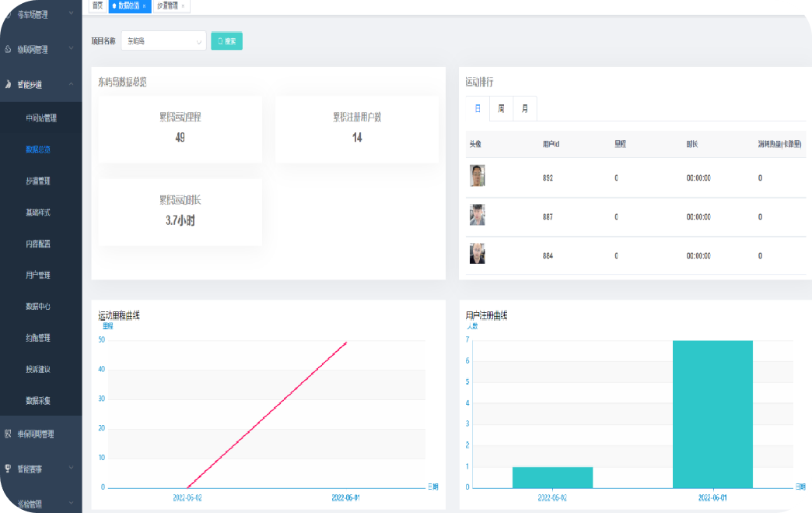Select the 周 ranking tab
Viewport: 812px width, 513px height.
[501, 108]
